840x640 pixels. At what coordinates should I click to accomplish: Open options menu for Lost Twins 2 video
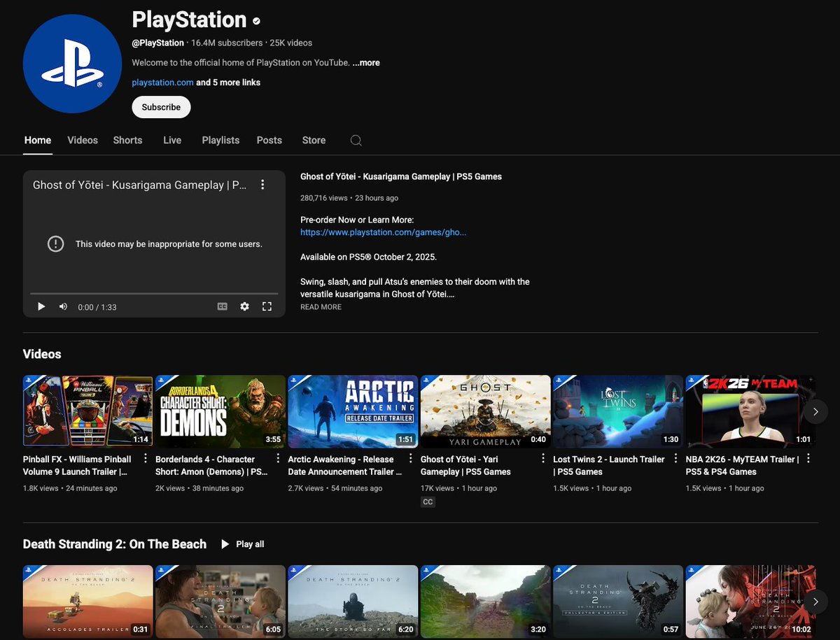coord(676,459)
